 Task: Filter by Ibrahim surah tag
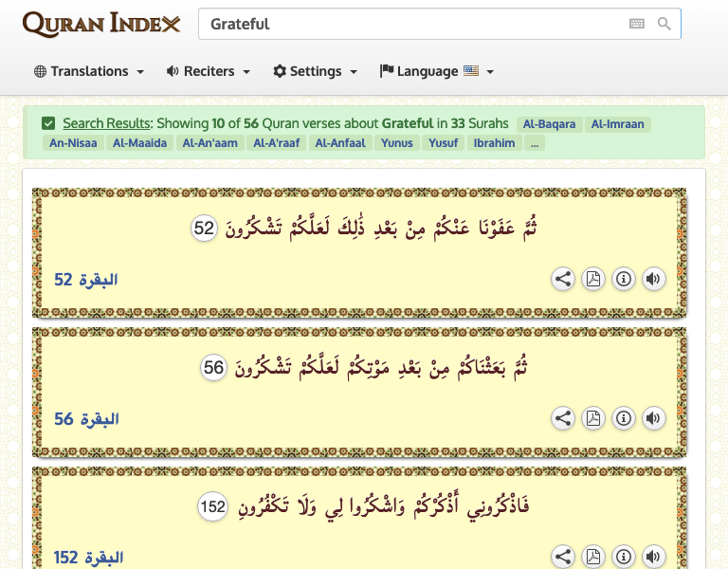[494, 143]
